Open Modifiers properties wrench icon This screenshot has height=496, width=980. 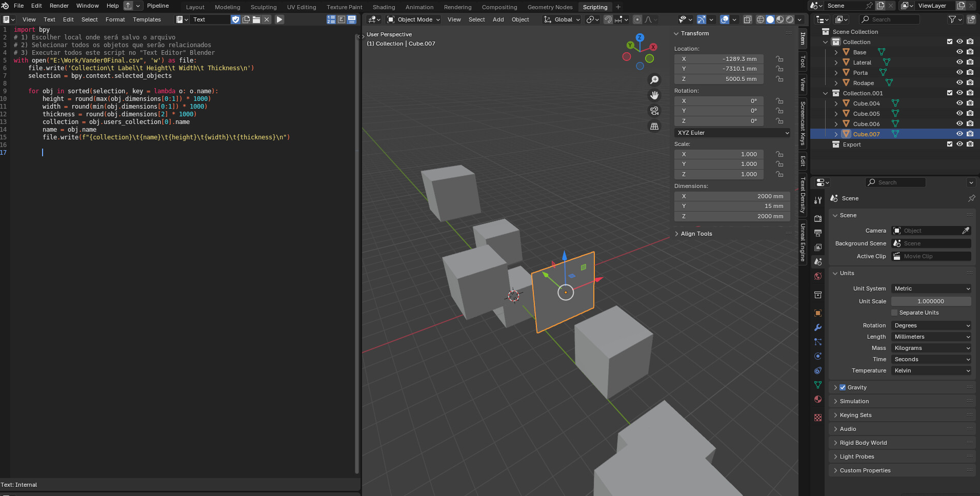818,327
